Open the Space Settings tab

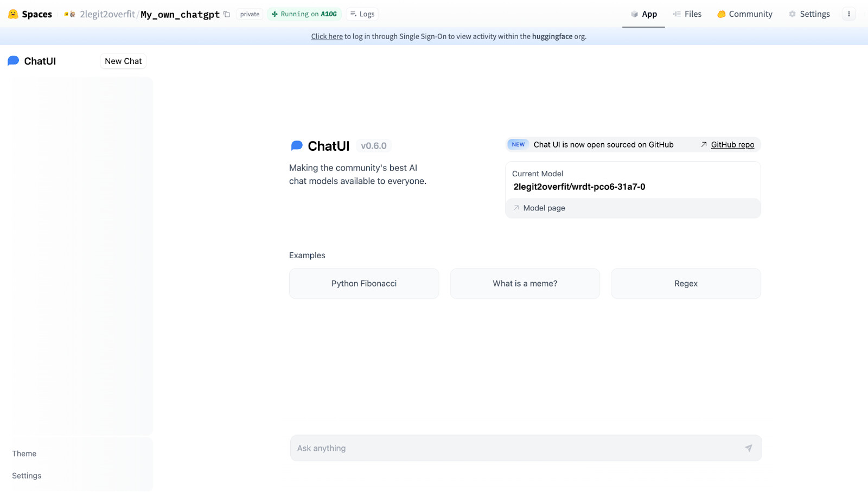point(809,14)
